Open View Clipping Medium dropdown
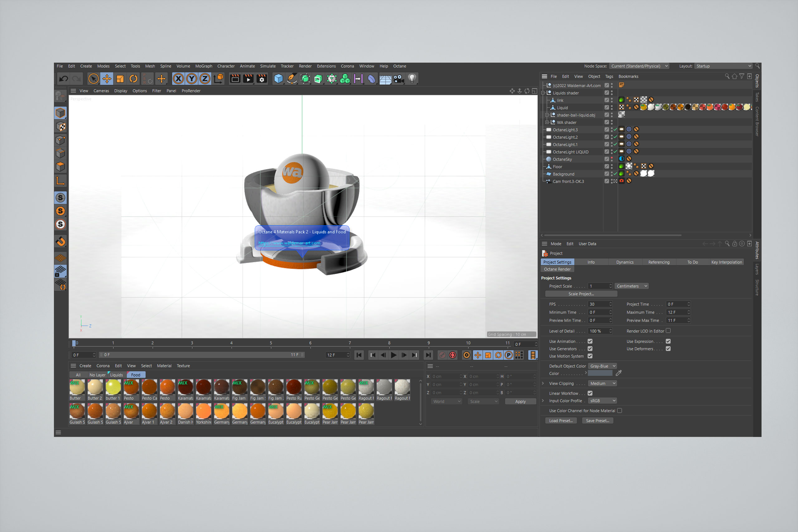The image size is (798, 532). click(602, 383)
